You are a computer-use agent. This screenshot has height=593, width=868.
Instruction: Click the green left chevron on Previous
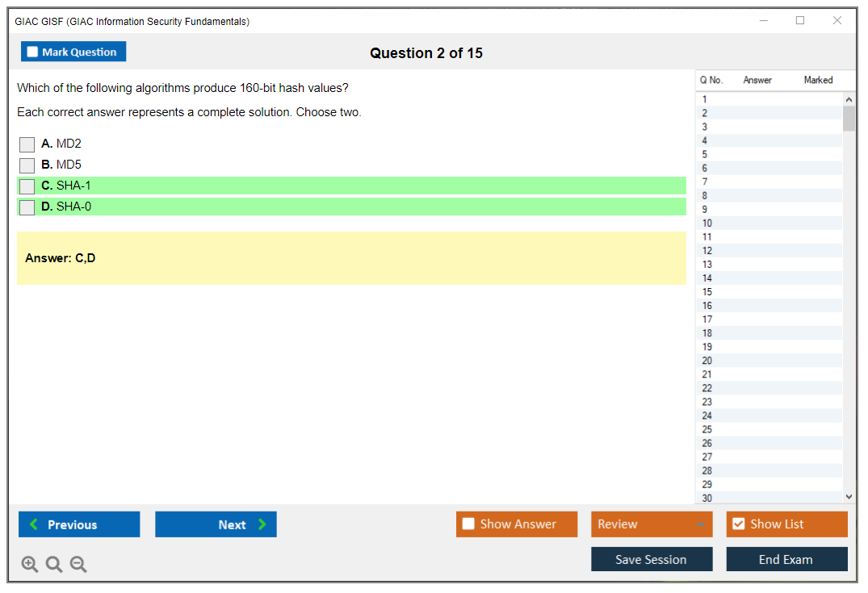pos(32,524)
